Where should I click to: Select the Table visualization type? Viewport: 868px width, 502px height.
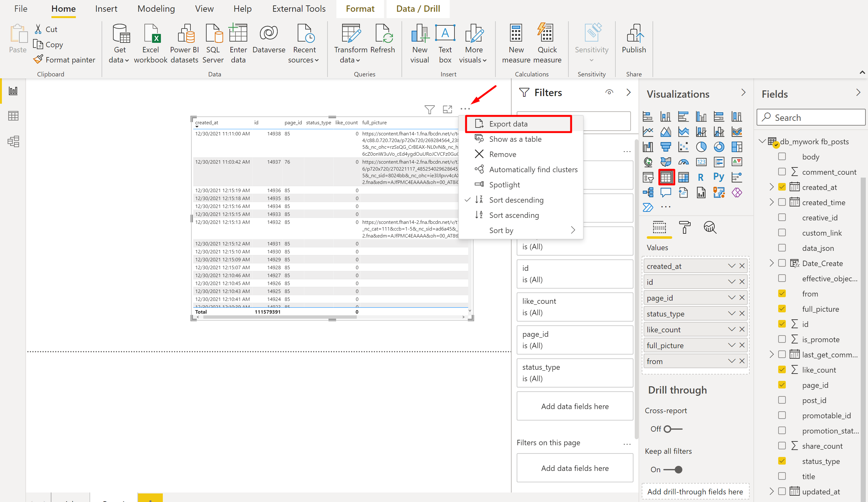tap(666, 177)
